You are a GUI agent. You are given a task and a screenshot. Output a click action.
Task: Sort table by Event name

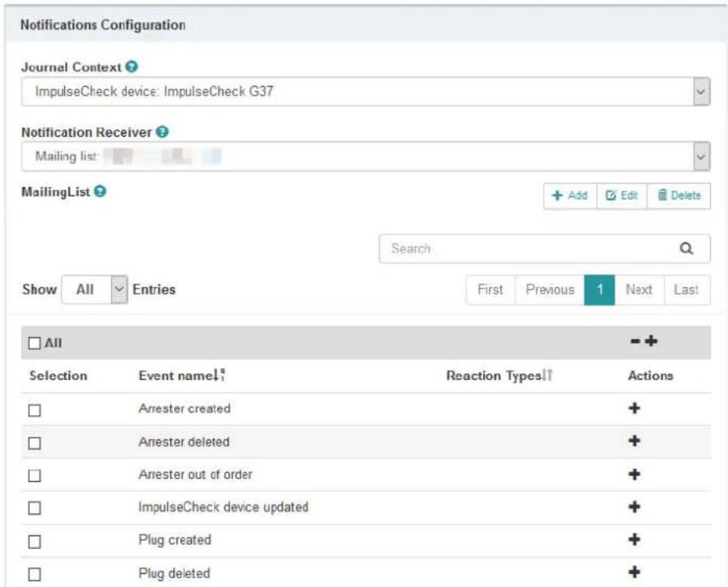[x=182, y=375]
